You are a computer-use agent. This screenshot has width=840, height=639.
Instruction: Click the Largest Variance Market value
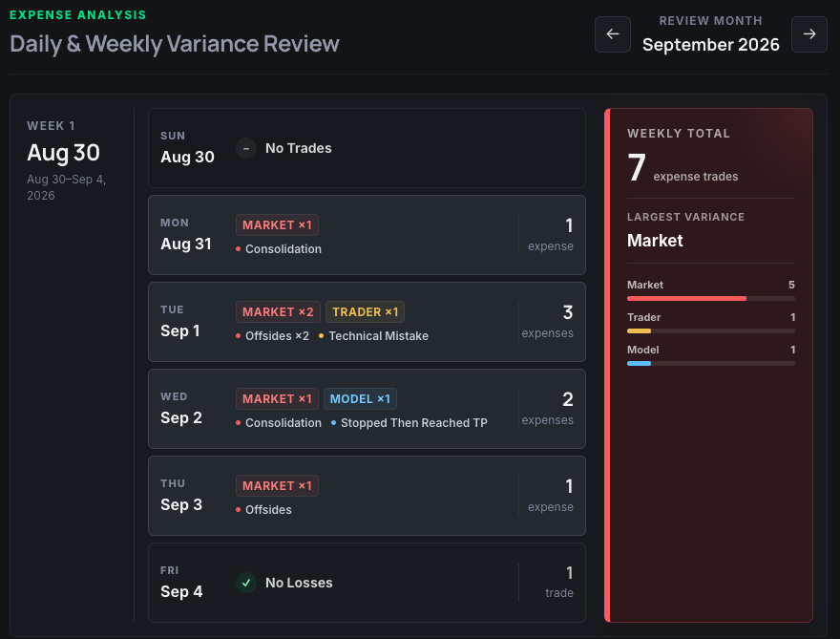(655, 241)
